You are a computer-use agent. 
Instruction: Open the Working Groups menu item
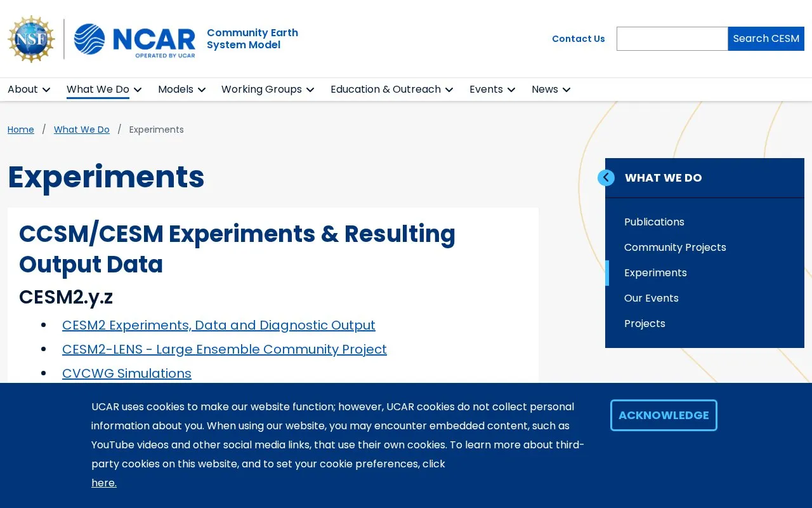coord(261,90)
